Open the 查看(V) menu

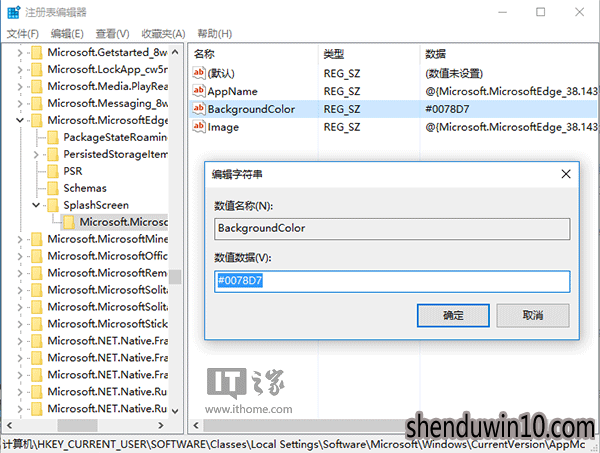pyautogui.click(x=112, y=34)
